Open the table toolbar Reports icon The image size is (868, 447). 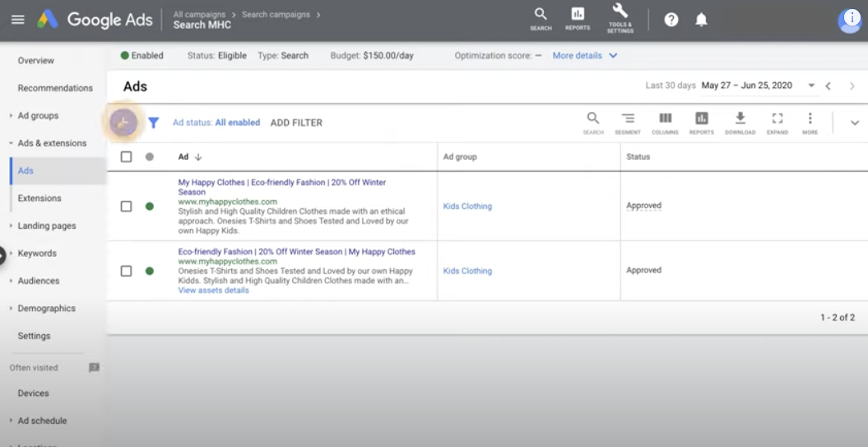701,123
